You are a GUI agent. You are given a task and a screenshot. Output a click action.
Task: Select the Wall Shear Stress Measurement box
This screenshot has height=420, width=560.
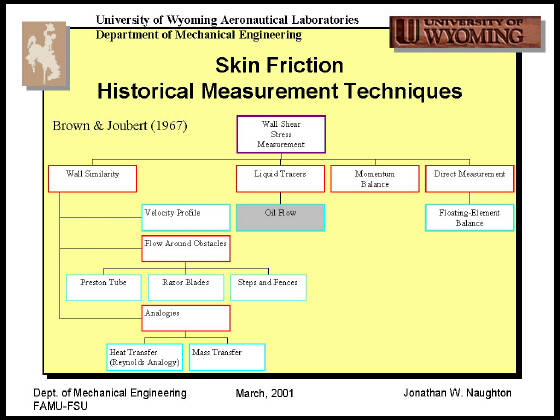pos(281,134)
